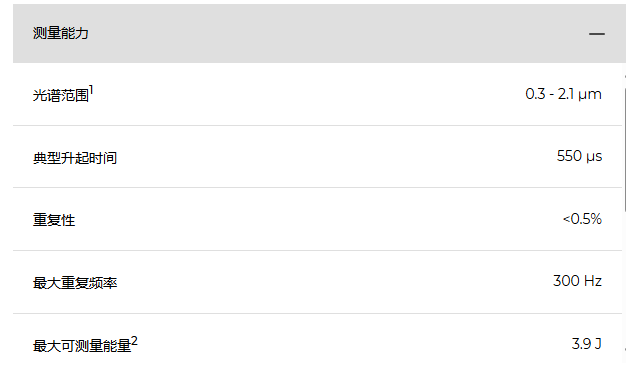Select the 最大可测量能量 label
626x368 pixels.
82,346
